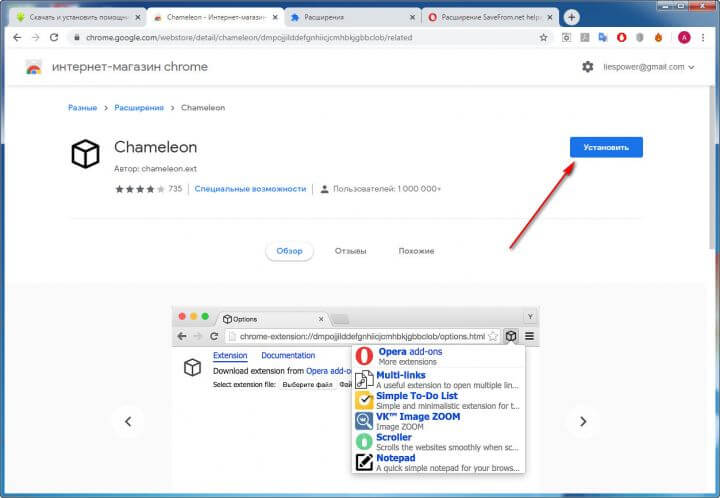
Task: Click the red Opera extension icon in toolbar
Action: pos(621,38)
